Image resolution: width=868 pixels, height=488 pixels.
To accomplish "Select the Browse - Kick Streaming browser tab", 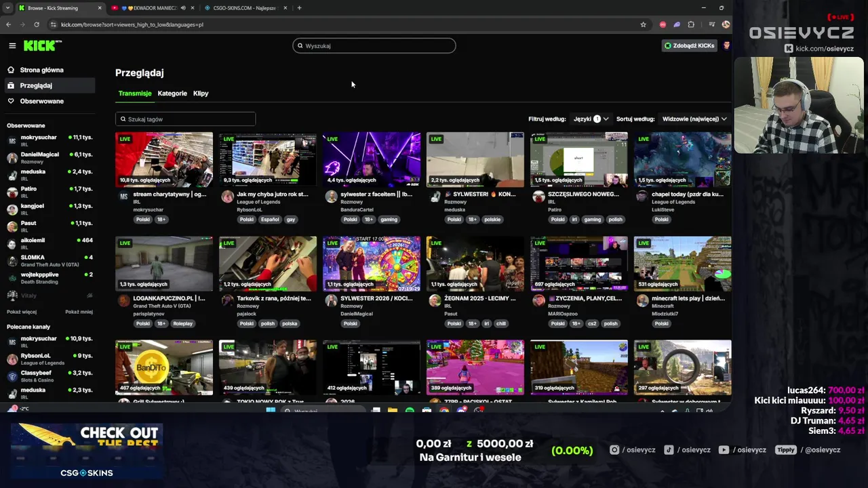I will pyautogui.click(x=60, y=8).
